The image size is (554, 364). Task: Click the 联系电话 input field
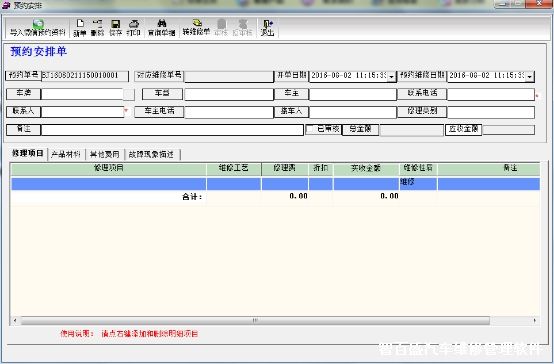[490, 94]
